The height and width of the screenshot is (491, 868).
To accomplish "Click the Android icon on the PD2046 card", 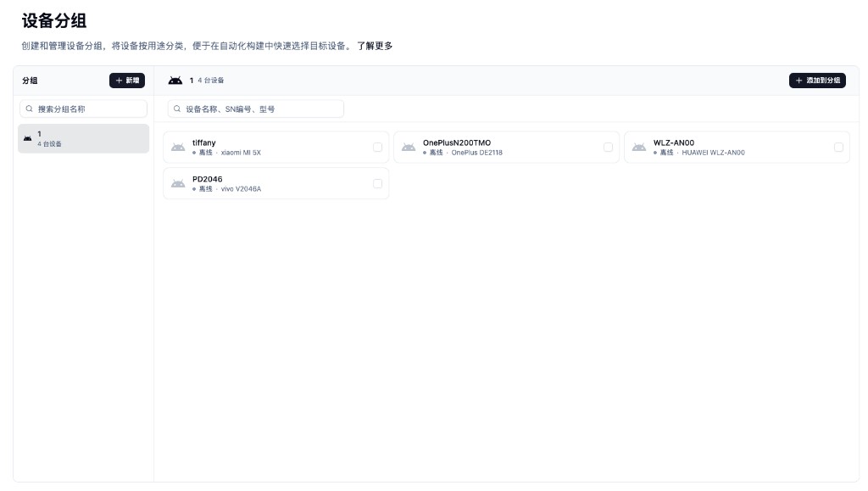I will [x=179, y=183].
